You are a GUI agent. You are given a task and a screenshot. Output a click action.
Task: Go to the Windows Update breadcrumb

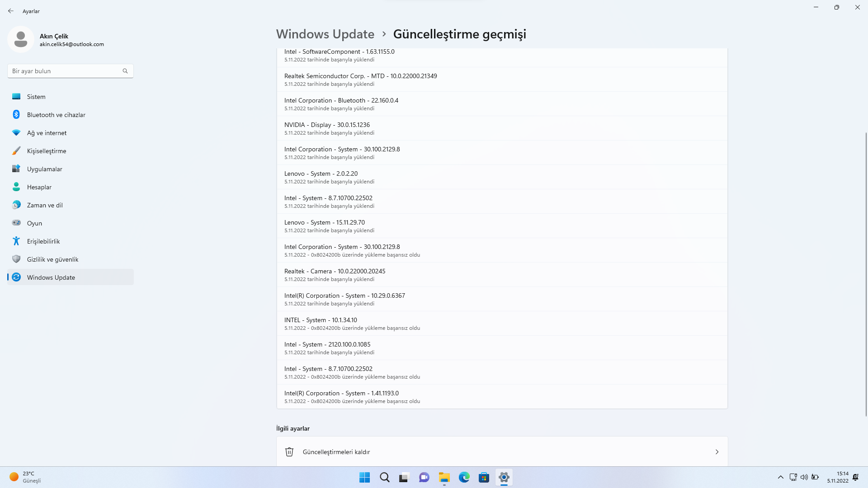(x=325, y=34)
